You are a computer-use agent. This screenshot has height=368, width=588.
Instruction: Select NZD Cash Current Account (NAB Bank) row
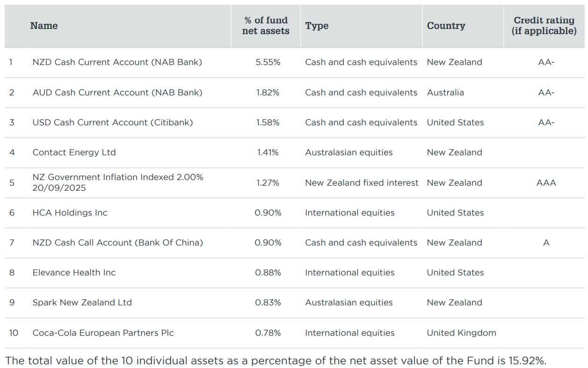coord(117,62)
